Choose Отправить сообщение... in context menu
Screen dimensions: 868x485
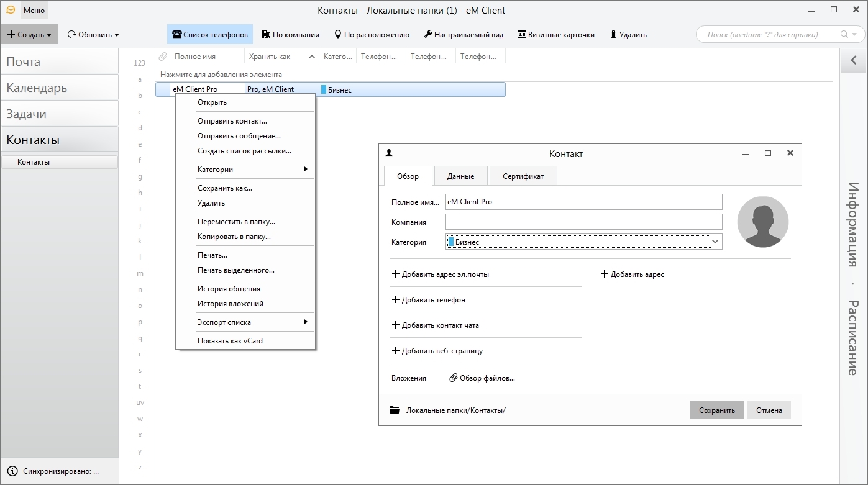(245, 136)
